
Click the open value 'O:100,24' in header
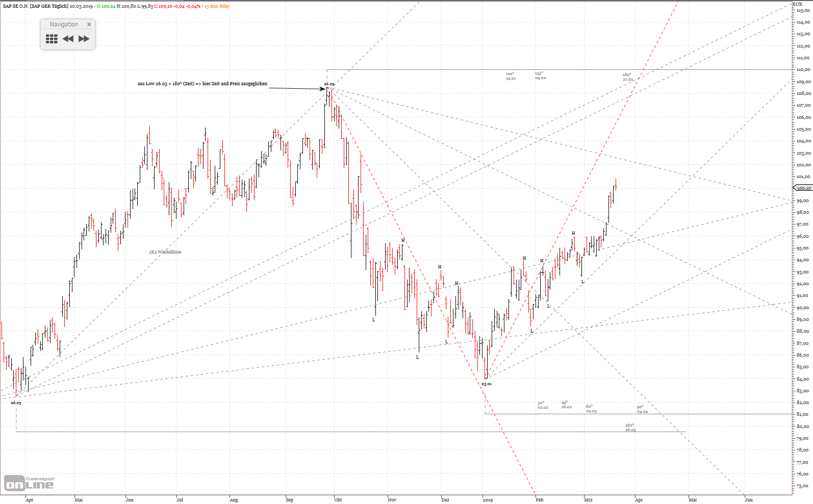click(106, 6)
